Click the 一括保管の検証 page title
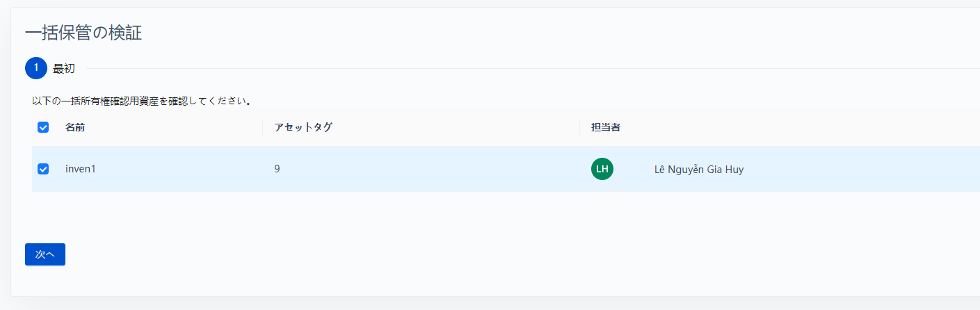 (83, 33)
